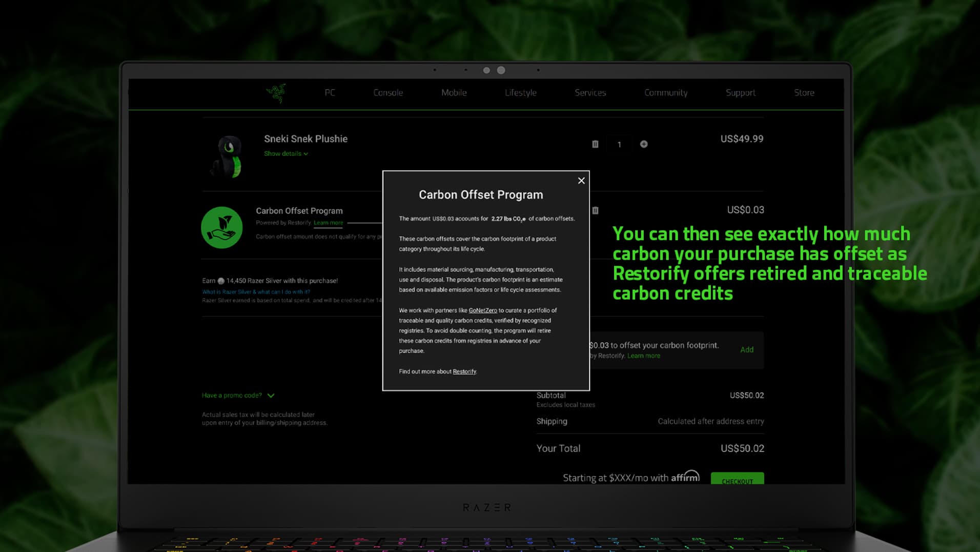The image size is (980, 552).
Task: Open the Lifestyle menu
Action: point(521,93)
